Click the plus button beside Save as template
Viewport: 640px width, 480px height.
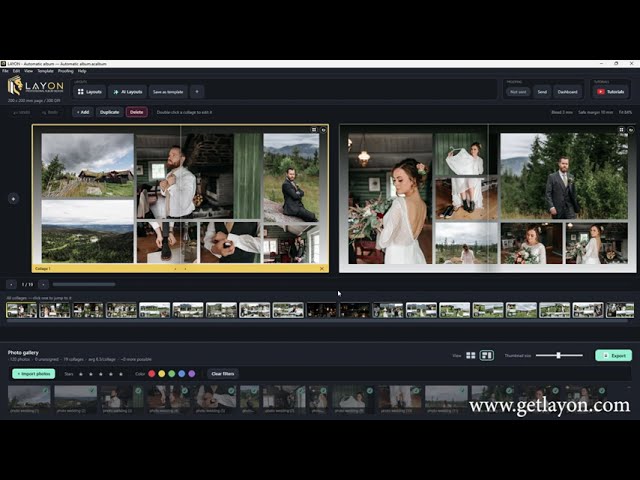coord(197,92)
